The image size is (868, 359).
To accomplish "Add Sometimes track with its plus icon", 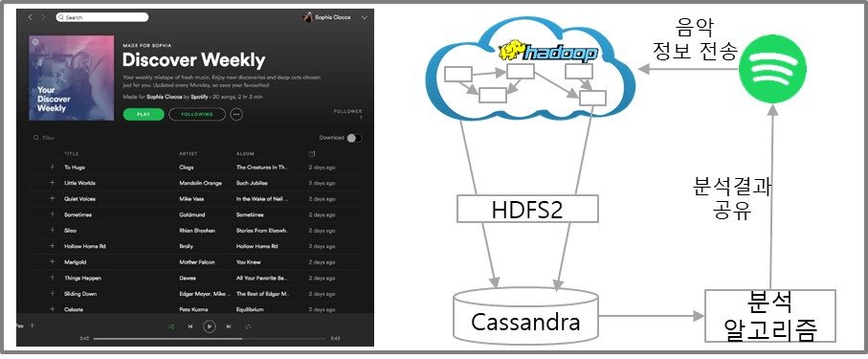I will click(53, 214).
